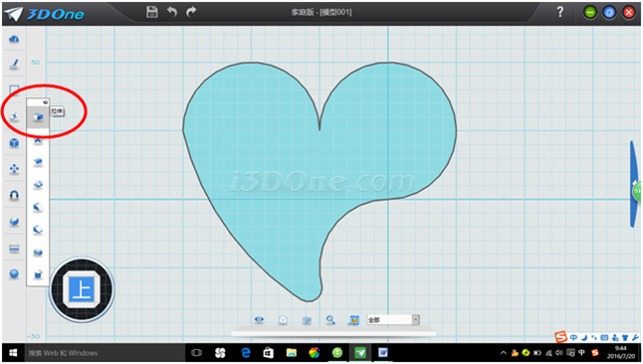Toggle the Sogou 中 input mode indicator

pos(573,337)
